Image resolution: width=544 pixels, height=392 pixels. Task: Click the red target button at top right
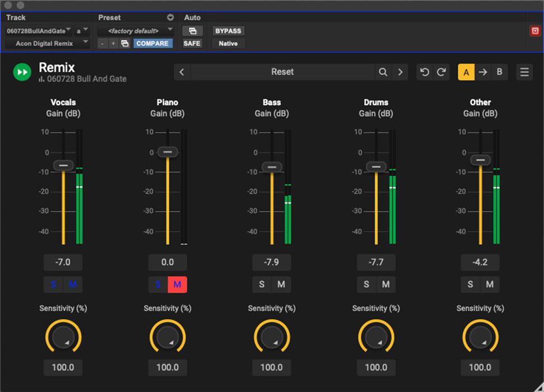click(x=534, y=31)
